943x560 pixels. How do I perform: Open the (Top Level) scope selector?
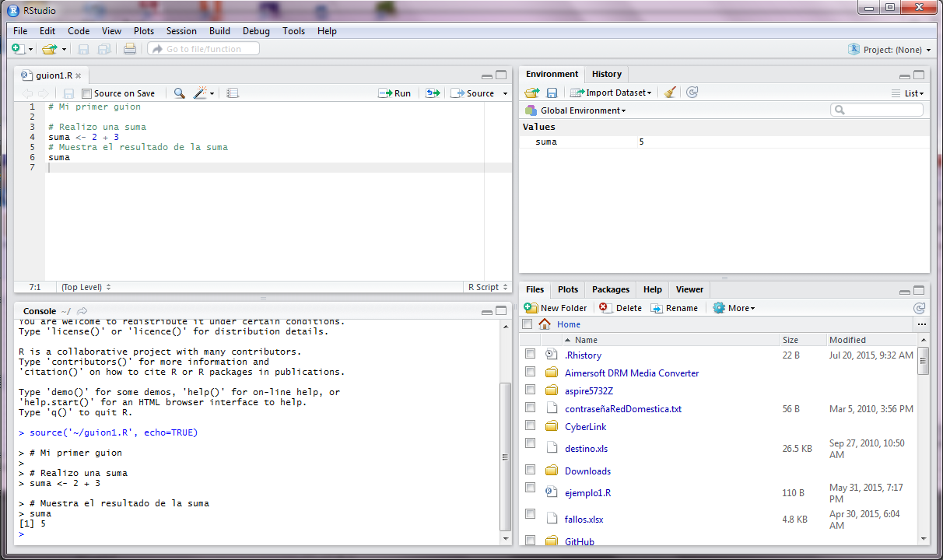pyautogui.click(x=86, y=287)
